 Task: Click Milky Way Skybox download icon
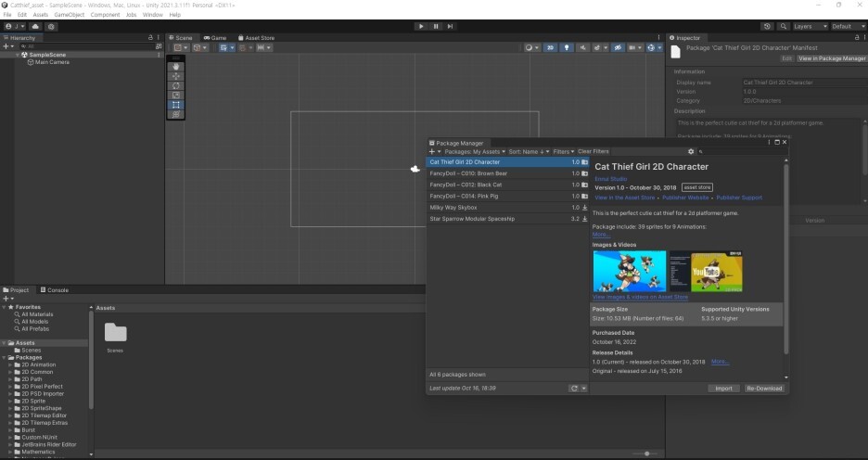(x=584, y=208)
